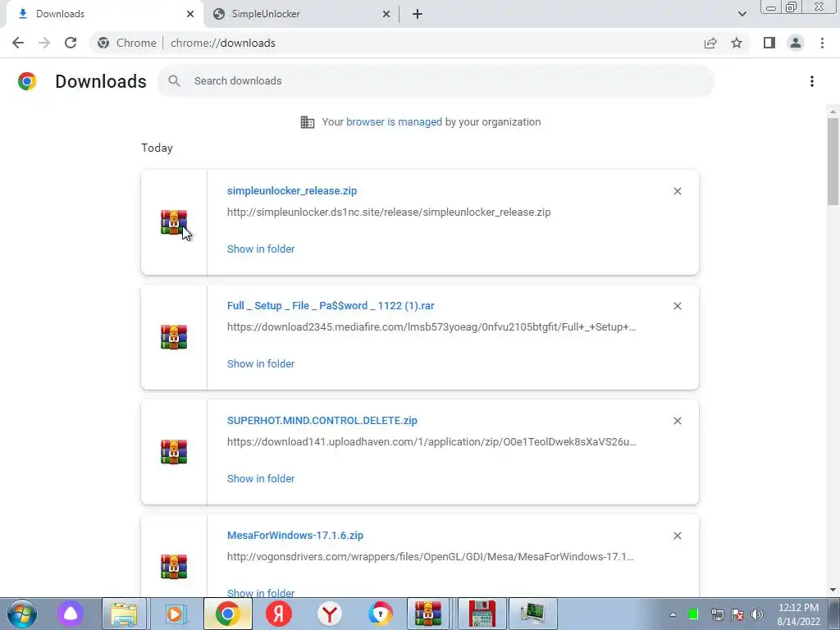Click the simpleunlocker.ds1nc.site source URL

pyautogui.click(x=389, y=212)
